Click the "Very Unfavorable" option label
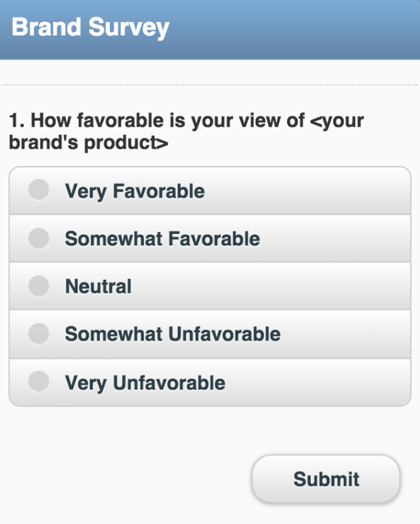 145,383
